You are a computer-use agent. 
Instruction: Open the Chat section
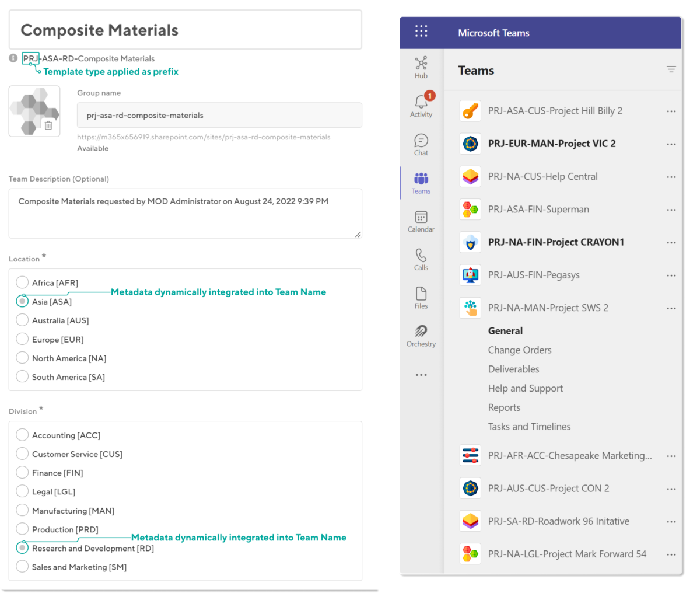(421, 143)
